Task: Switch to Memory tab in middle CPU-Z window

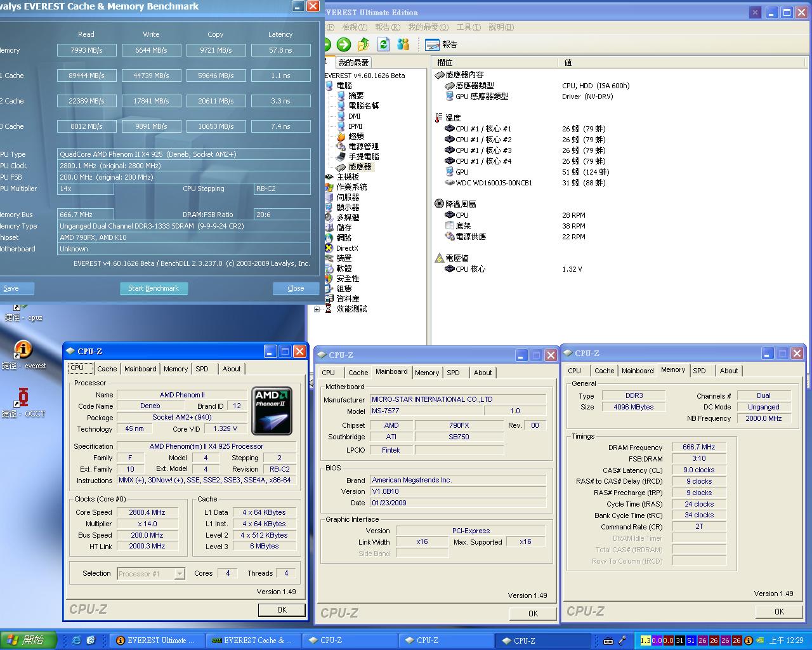Action: click(427, 373)
